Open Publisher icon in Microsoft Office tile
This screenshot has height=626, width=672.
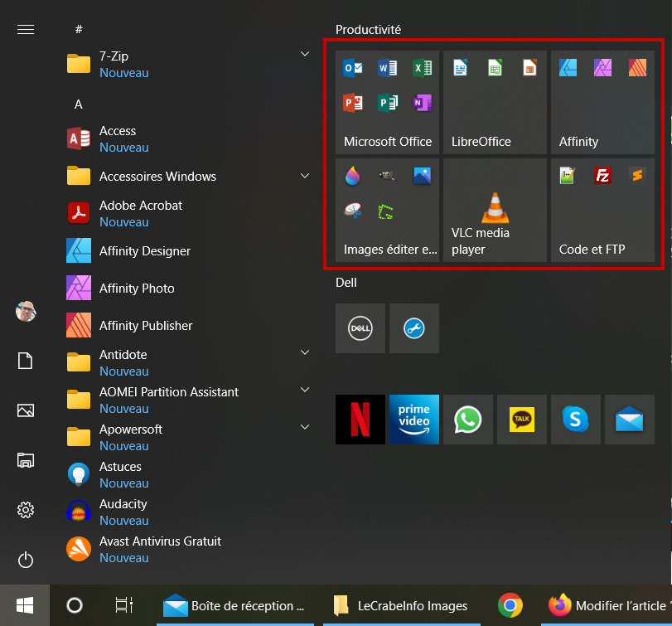click(388, 103)
